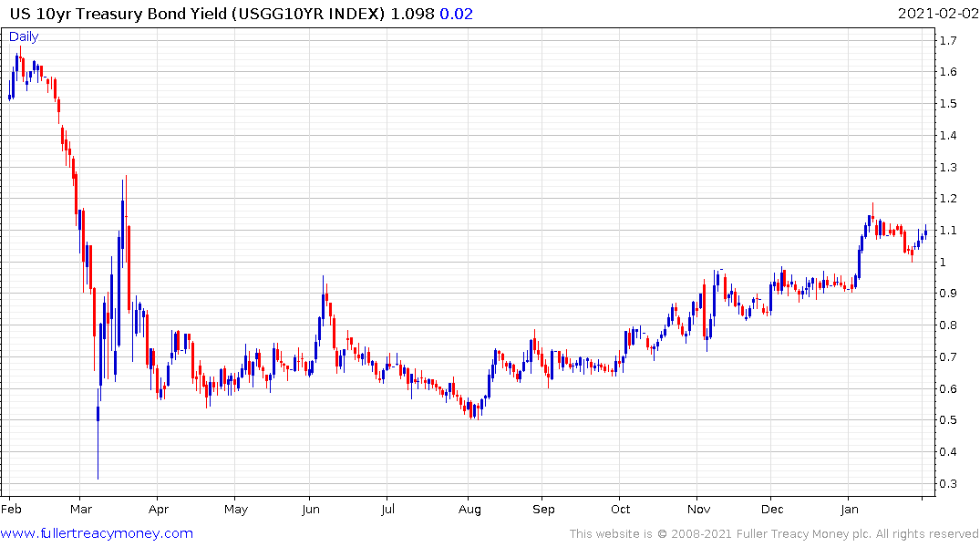Image resolution: width=980 pixels, height=547 pixels.
Task: Click the blue 0.02 change value
Action: coord(456,14)
